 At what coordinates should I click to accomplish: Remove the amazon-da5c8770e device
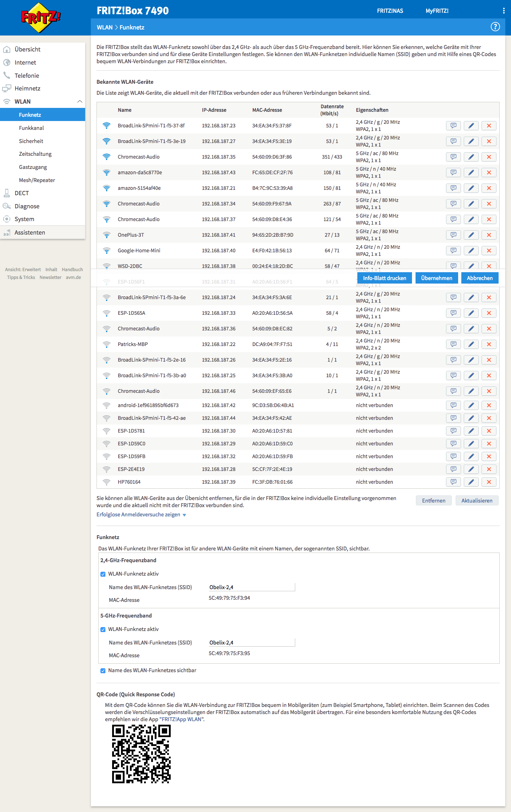489,172
